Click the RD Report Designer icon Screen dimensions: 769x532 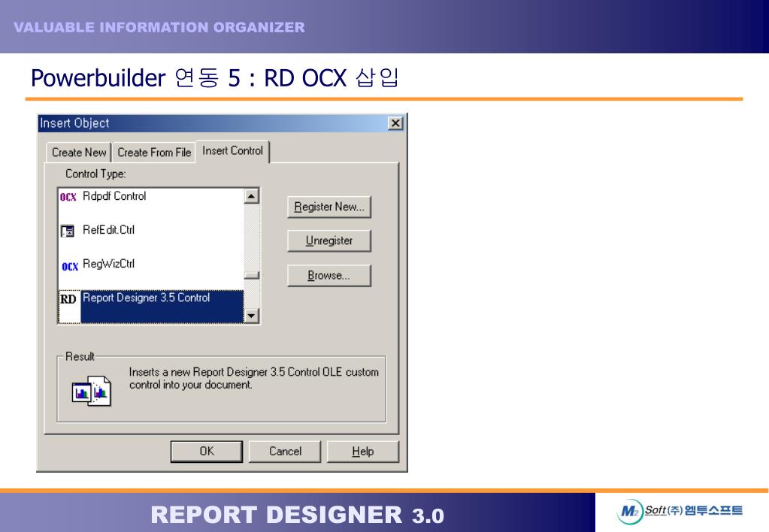[x=68, y=299]
